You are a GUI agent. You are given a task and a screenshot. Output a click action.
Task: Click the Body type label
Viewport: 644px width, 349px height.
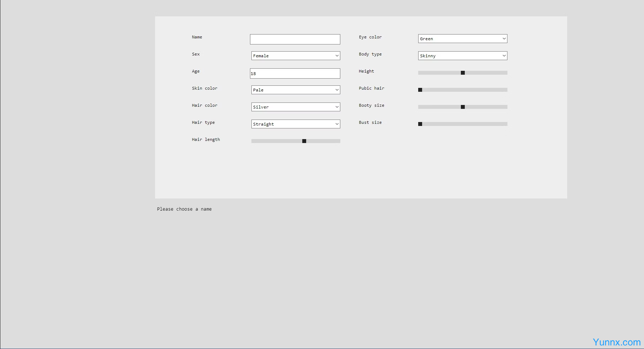370,54
